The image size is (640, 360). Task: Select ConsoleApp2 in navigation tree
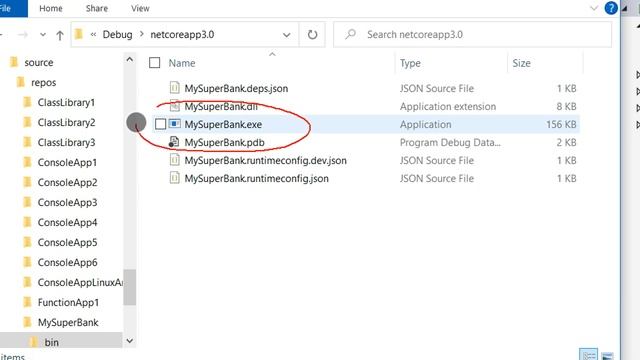click(x=67, y=182)
